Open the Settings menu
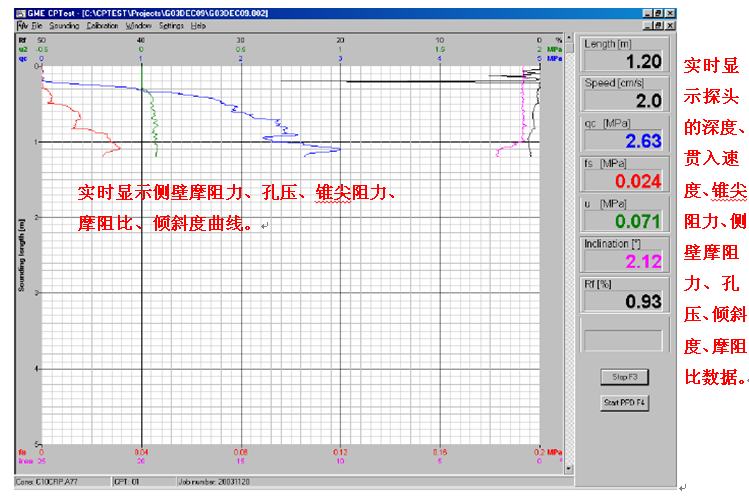The width and height of the screenshot is (749, 503). point(171,25)
